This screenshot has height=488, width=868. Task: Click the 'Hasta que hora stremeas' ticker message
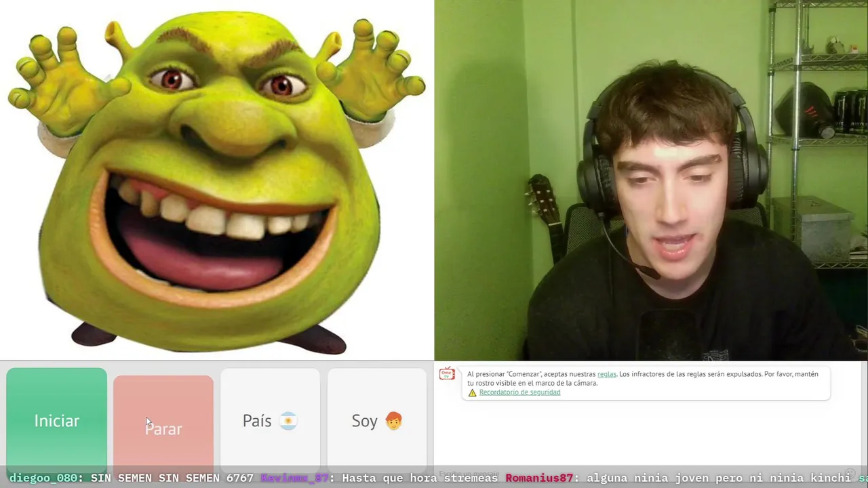420,478
